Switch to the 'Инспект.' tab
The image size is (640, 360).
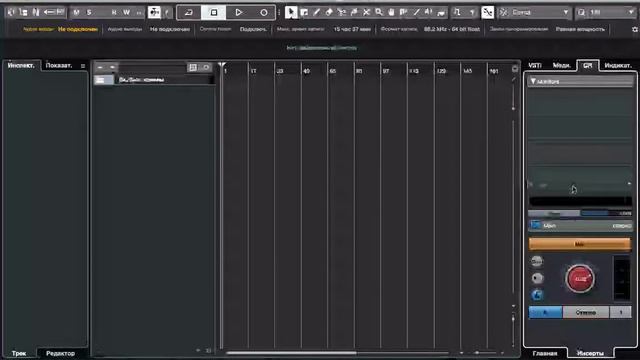point(21,65)
